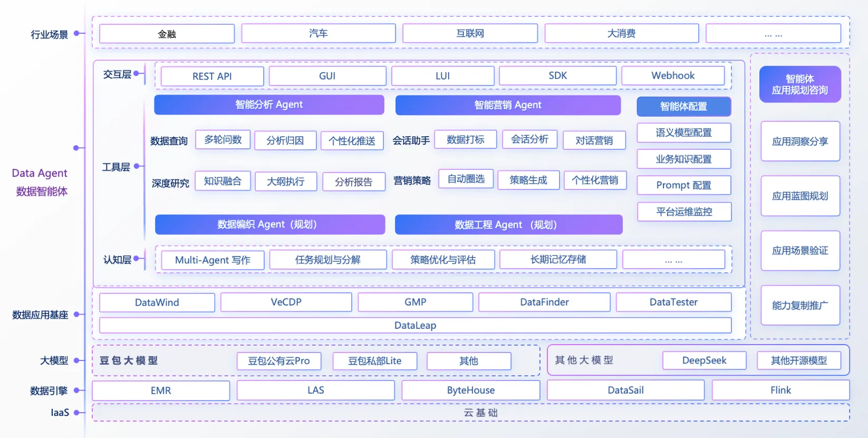Image resolution: width=868 pixels, height=438 pixels.
Task: Click the 对话营销 box
Action: [x=594, y=140]
